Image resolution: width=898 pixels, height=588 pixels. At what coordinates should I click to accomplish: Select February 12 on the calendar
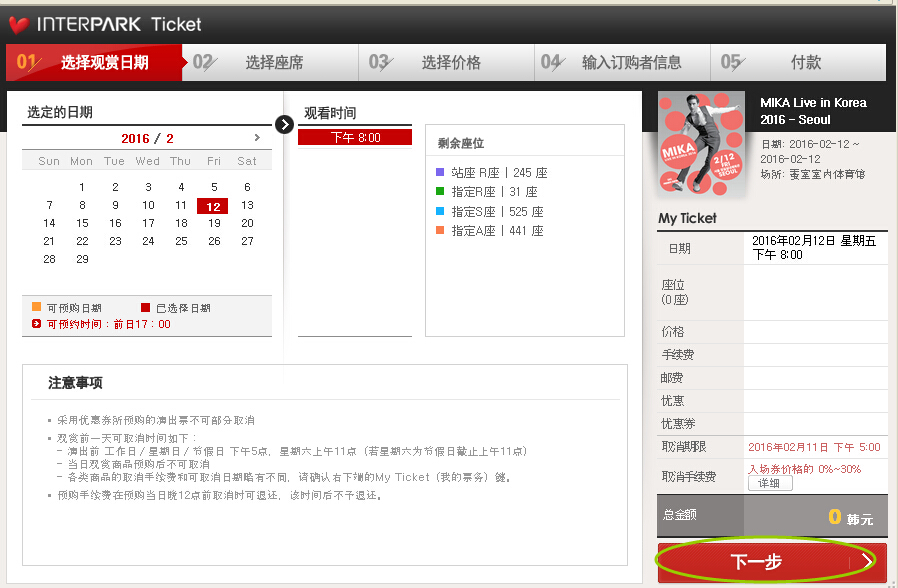(x=212, y=206)
